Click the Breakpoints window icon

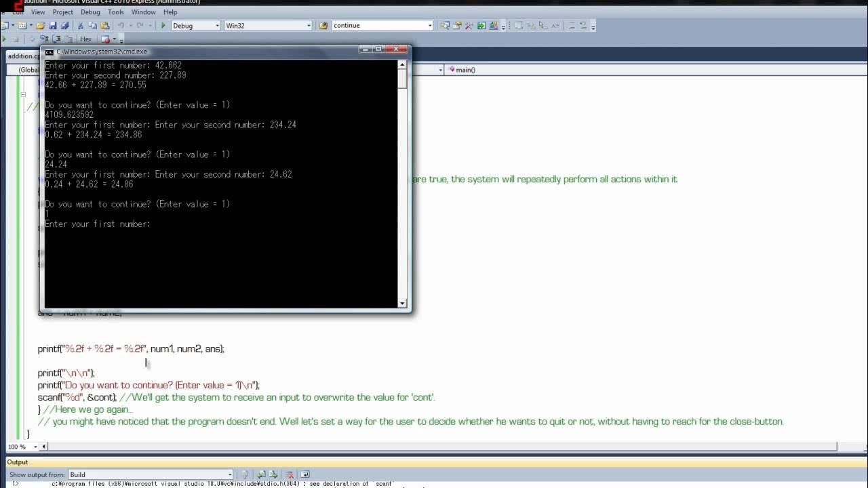[105, 39]
